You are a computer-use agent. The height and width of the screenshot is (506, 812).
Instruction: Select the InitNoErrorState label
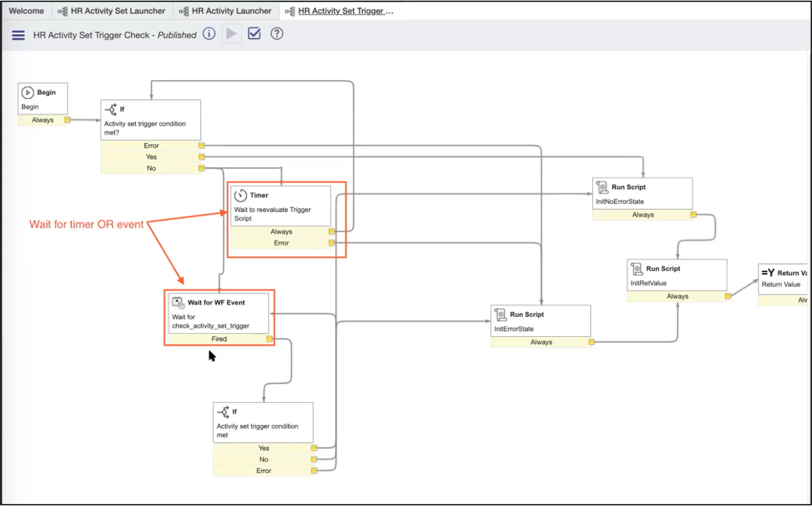[620, 202]
